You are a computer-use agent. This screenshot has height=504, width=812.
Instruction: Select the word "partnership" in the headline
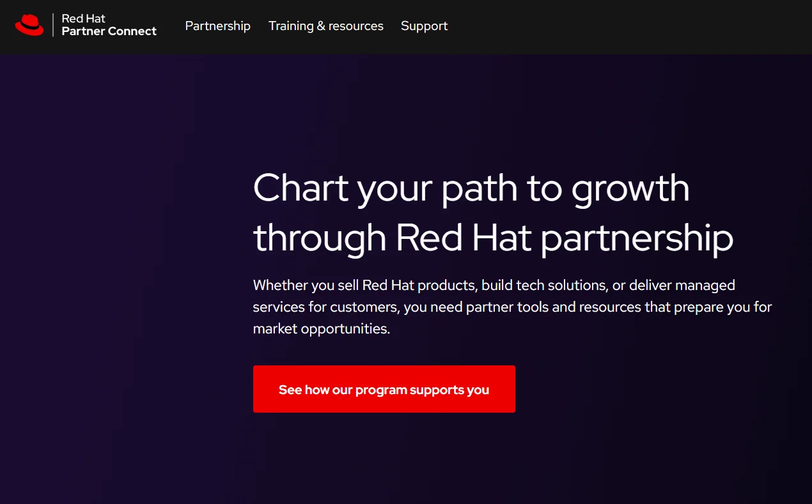coord(637,238)
